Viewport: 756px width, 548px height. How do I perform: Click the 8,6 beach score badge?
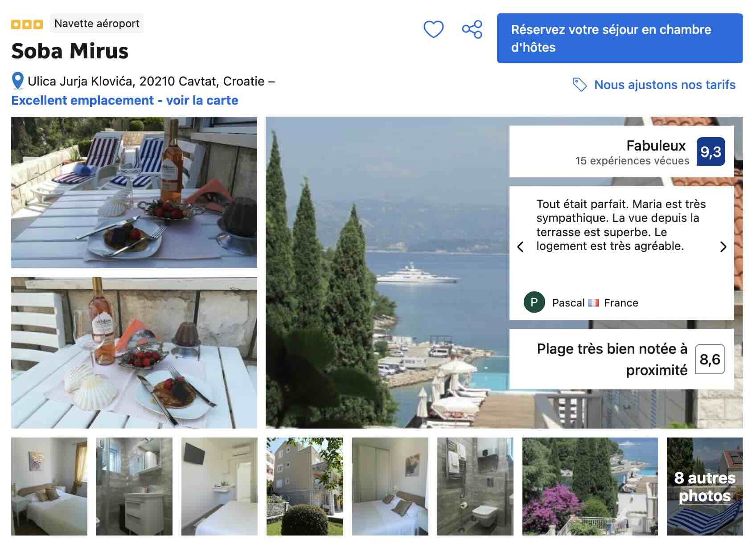710,359
